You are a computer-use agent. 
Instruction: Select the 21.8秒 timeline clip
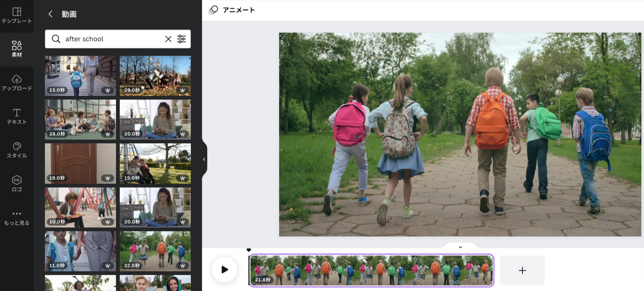click(372, 270)
